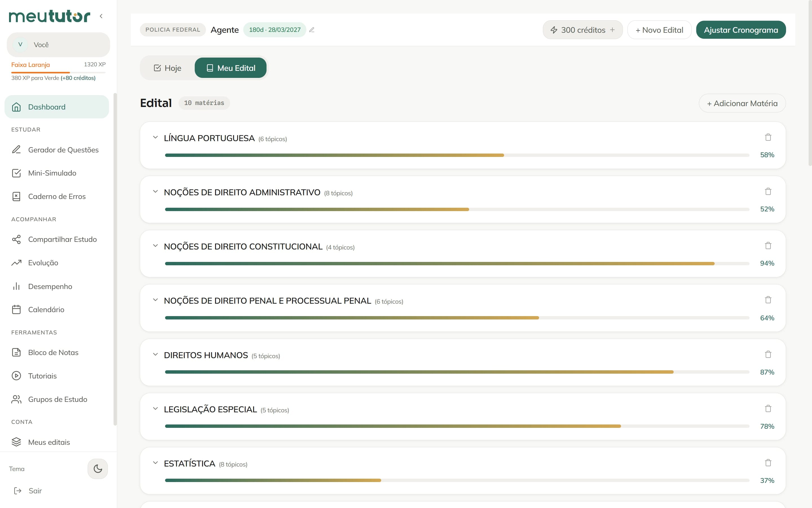Open Bloco de Notas tool
The image size is (812, 508).
click(x=57, y=352)
